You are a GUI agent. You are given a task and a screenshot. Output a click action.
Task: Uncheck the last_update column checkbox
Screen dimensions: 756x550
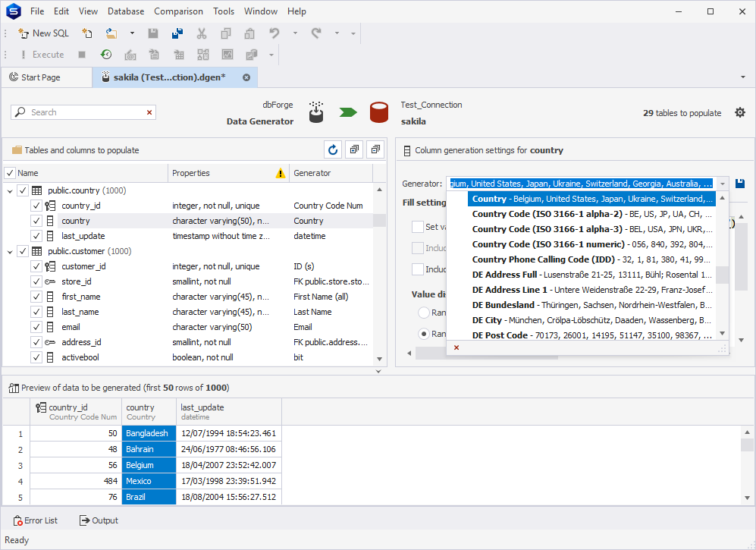tap(36, 236)
